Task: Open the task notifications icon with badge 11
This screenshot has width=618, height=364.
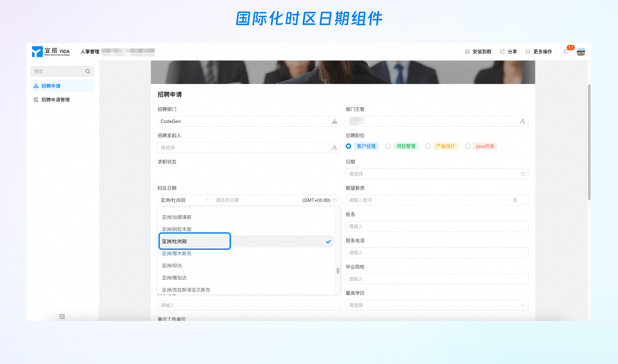Action: [566, 52]
